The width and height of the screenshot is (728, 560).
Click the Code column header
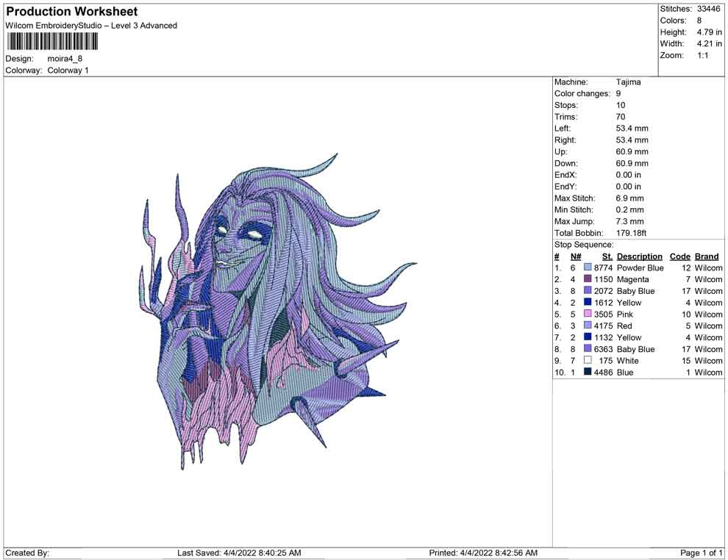(x=680, y=256)
